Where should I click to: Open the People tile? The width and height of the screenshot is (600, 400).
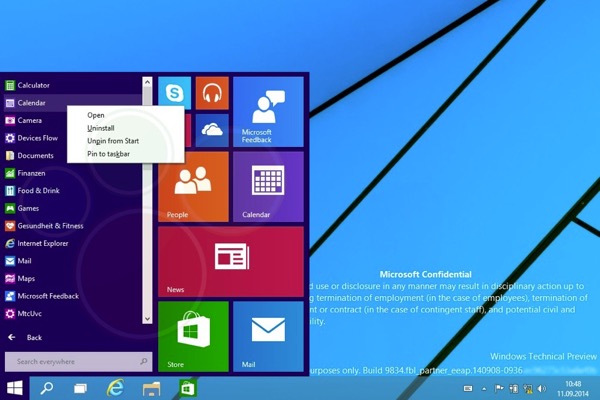193,187
